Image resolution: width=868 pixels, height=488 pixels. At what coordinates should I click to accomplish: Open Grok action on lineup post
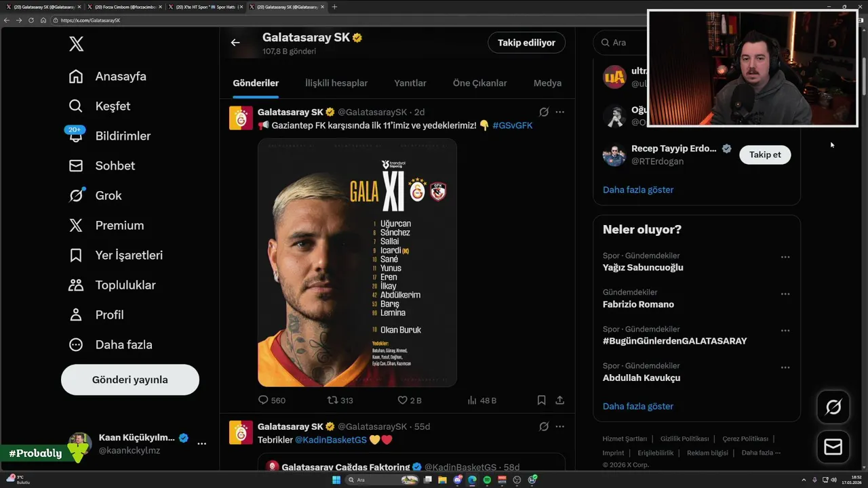point(544,112)
